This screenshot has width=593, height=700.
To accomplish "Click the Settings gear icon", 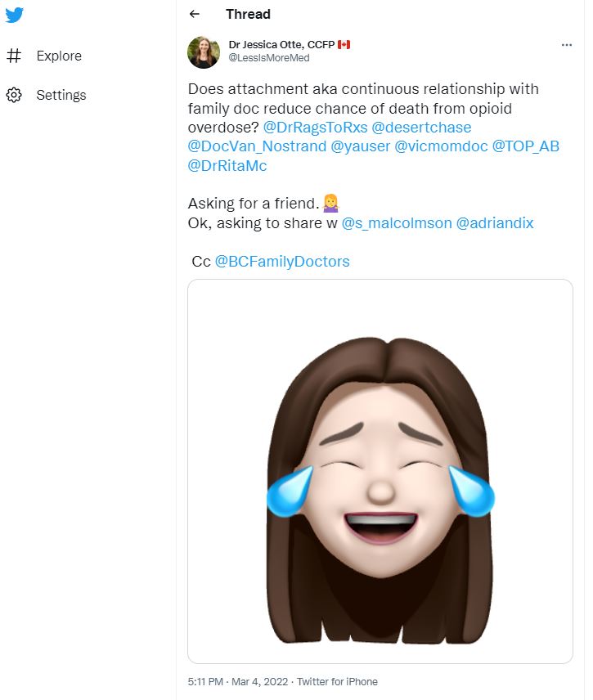I will click(x=14, y=95).
